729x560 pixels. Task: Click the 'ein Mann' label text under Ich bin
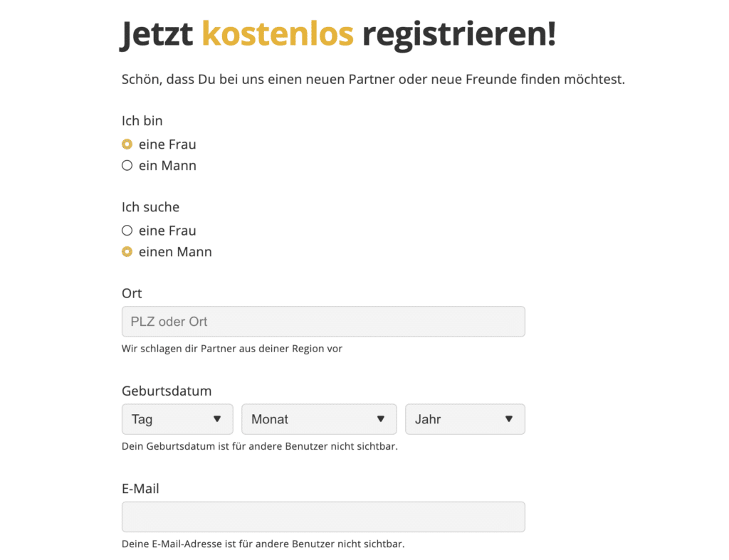167,166
